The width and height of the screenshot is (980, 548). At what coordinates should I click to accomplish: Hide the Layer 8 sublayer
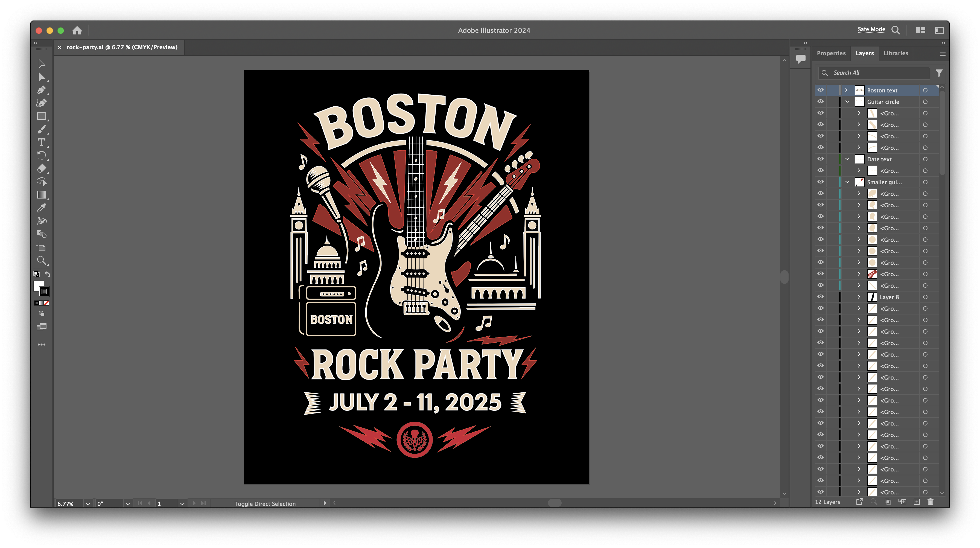pos(821,297)
